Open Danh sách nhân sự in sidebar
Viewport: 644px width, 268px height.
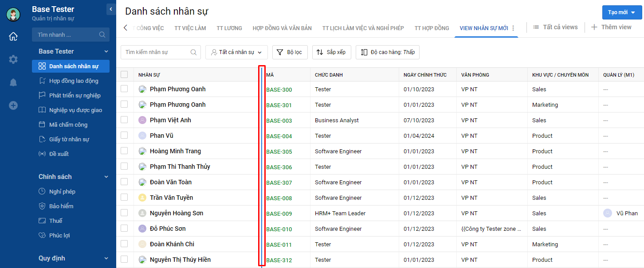click(71, 66)
